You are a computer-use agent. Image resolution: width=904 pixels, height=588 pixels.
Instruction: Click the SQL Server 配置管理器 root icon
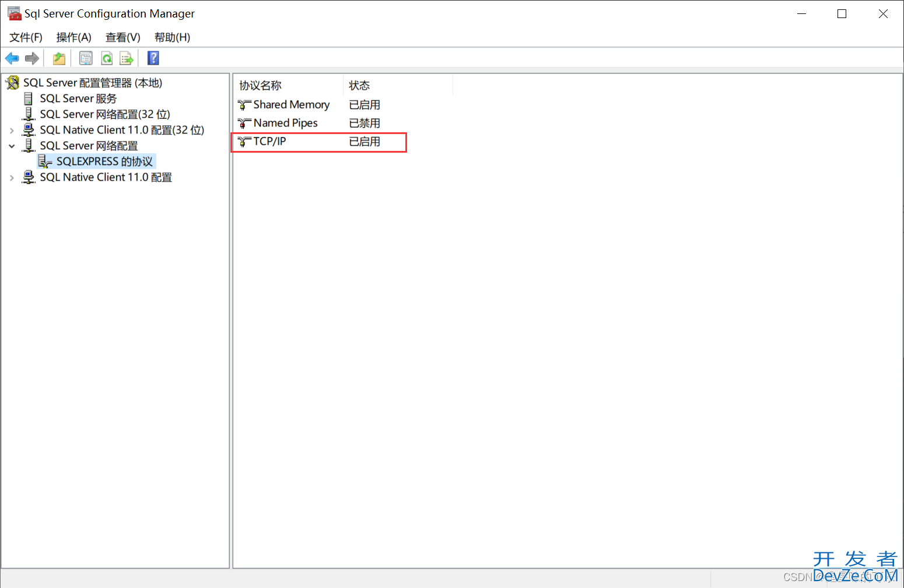coord(12,83)
